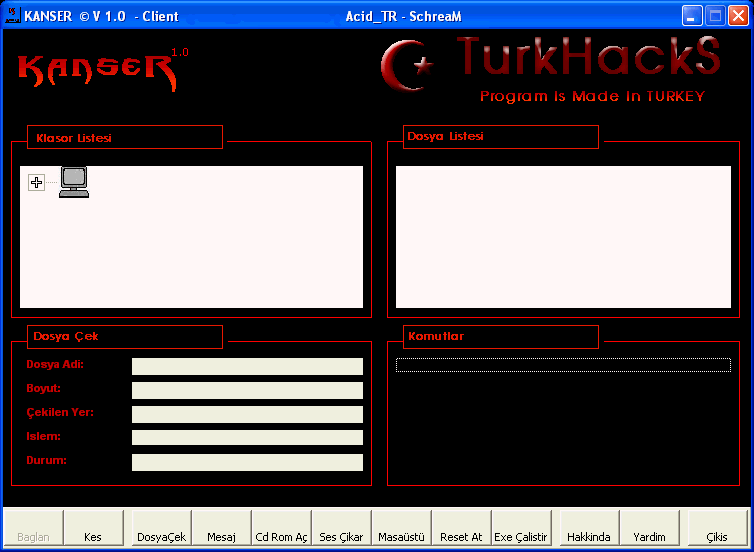
Task: Open the Hakkinda about dialog
Action: pos(588,537)
